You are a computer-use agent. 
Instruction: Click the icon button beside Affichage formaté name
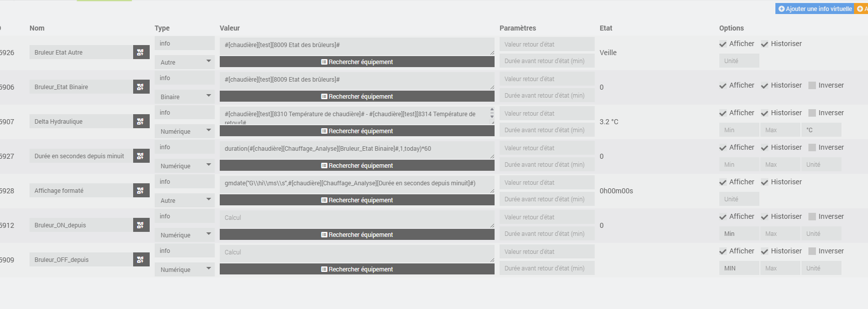141,190
